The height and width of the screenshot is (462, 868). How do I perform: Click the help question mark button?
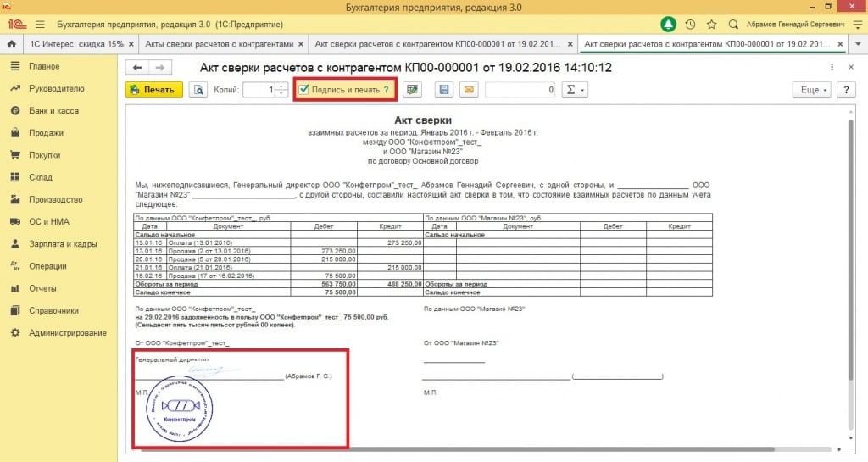click(x=844, y=90)
